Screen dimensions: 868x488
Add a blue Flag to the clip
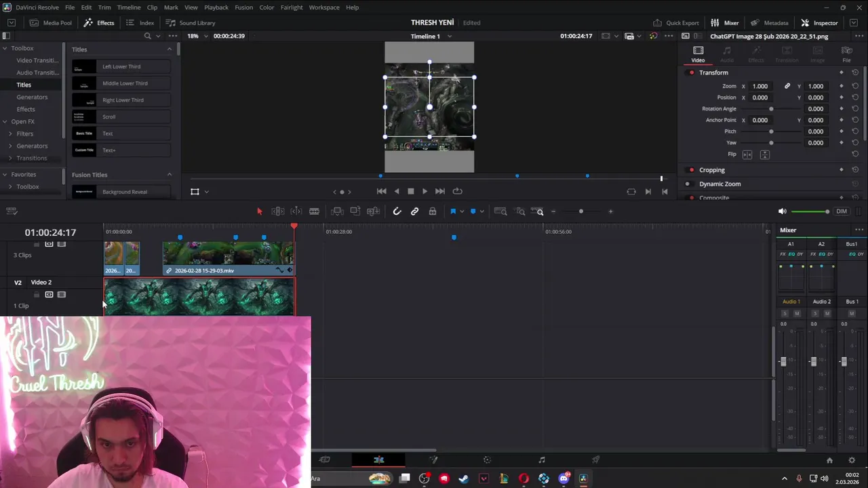453,211
